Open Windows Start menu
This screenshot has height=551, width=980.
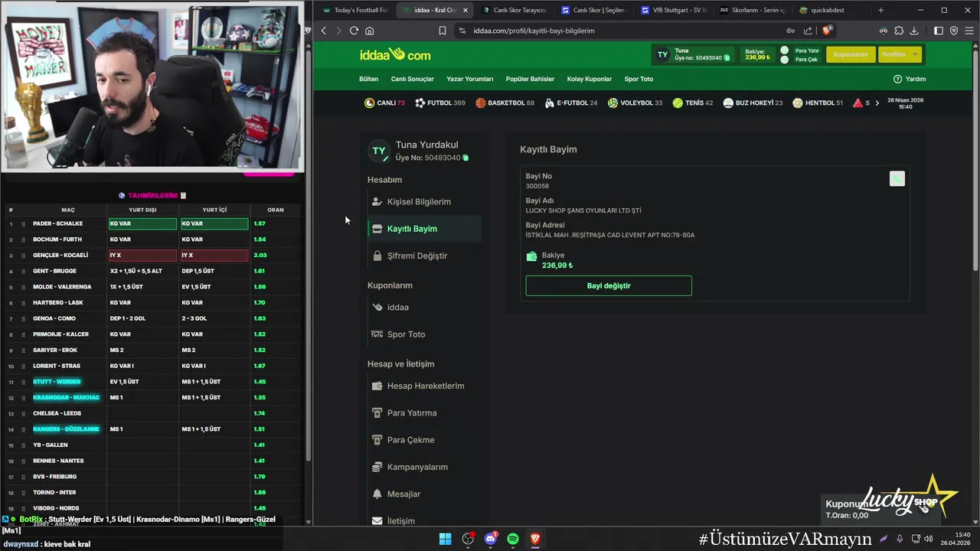[445, 539]
